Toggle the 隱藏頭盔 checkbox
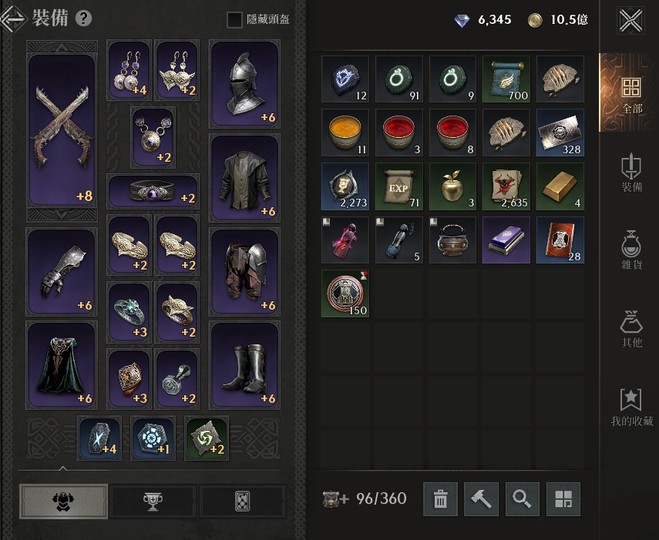Screen dimensions: 659x540 tap(235, 19)
